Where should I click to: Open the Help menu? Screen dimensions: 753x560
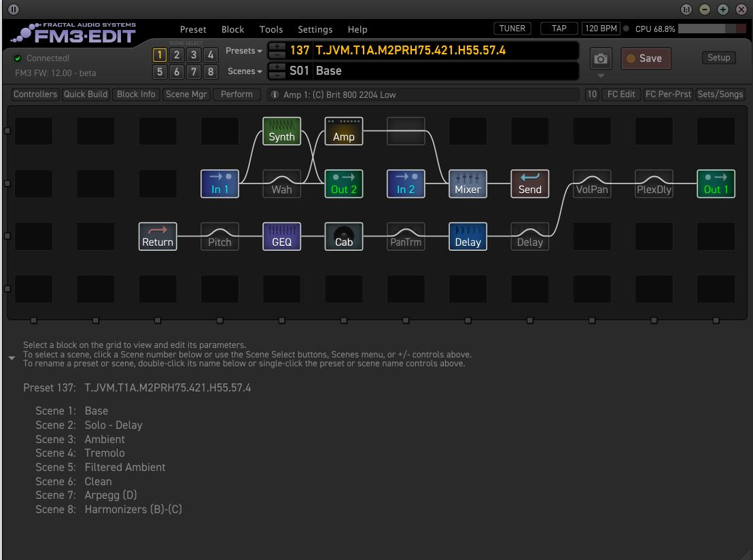(x=357, y=29)
